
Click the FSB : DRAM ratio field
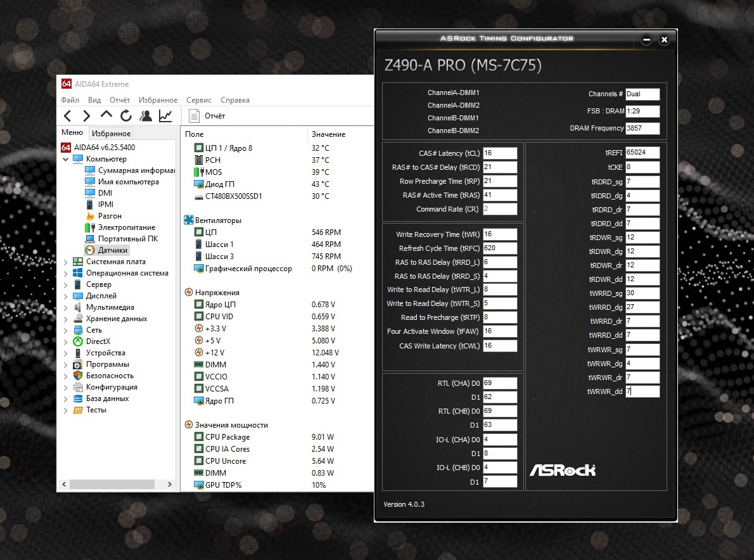642,111
